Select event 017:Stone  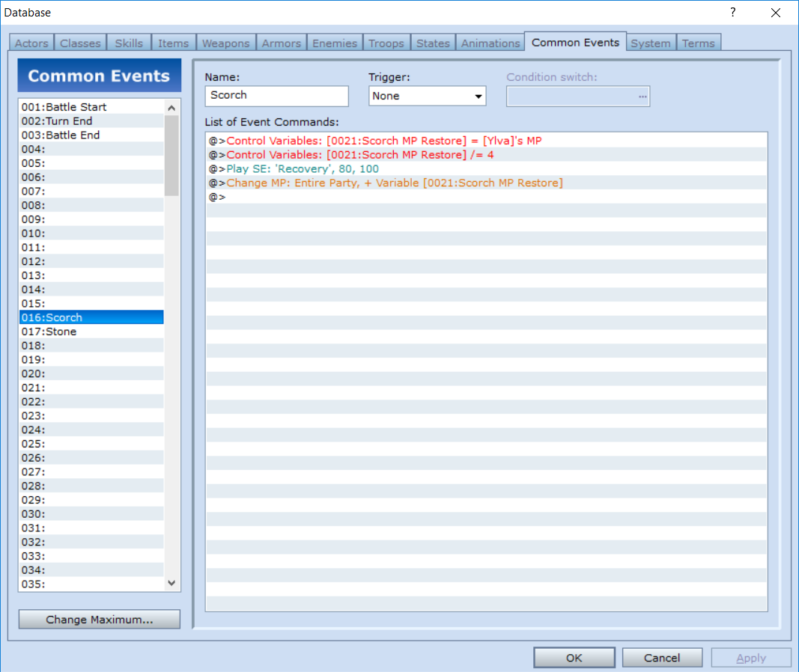[x=91, y=332]
